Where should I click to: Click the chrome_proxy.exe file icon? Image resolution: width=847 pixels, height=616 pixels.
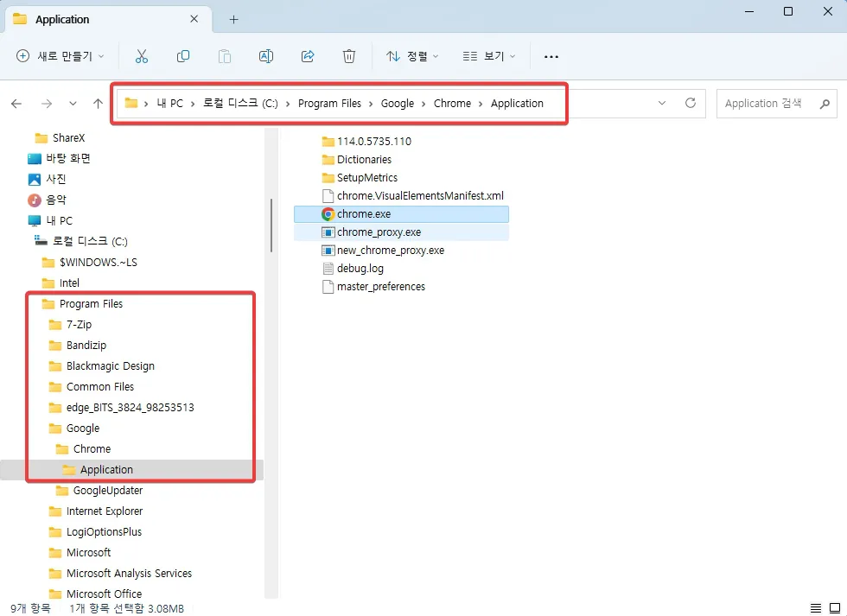pyautogui.click(x=328, y=232)
